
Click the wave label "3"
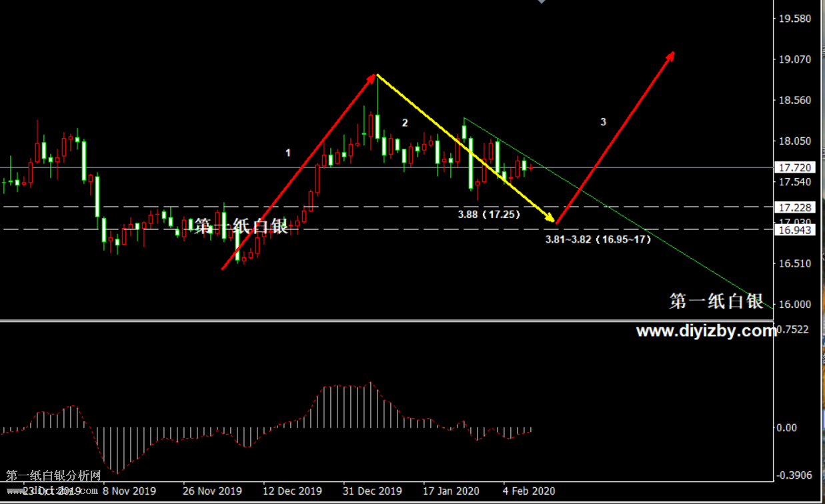(603, 122)
